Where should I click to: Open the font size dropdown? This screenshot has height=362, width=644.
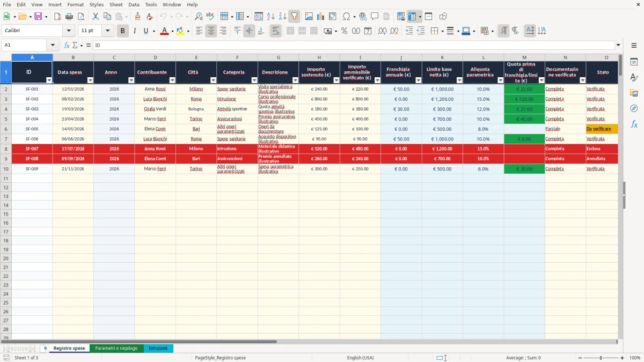tap(108, 31)
